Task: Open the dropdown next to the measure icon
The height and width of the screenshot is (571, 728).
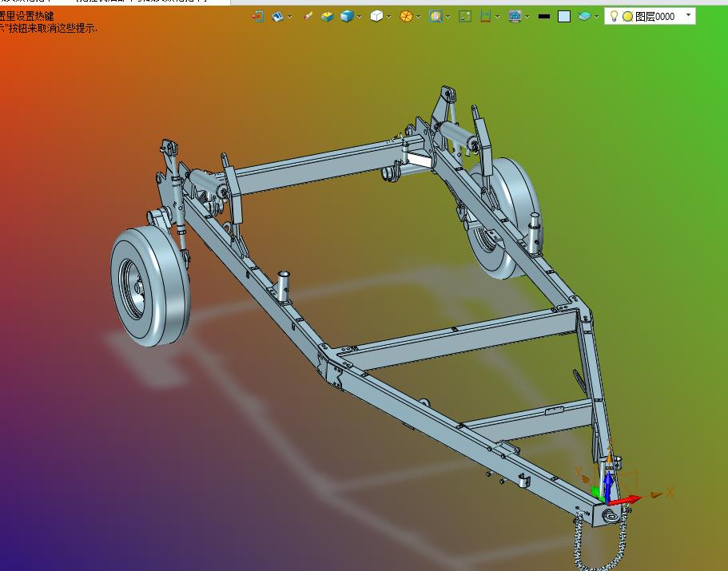Action: point(497,17)
